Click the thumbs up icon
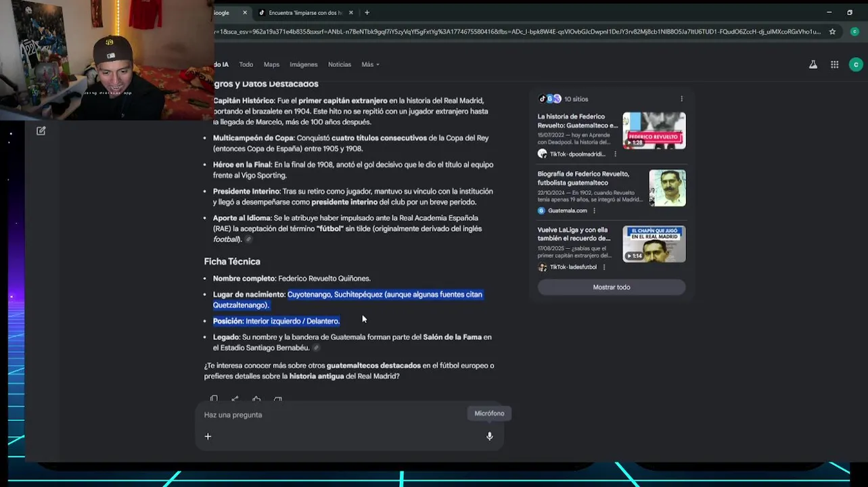Image resolution: width=868 pixels, height=487 pixels. [256, 399]
